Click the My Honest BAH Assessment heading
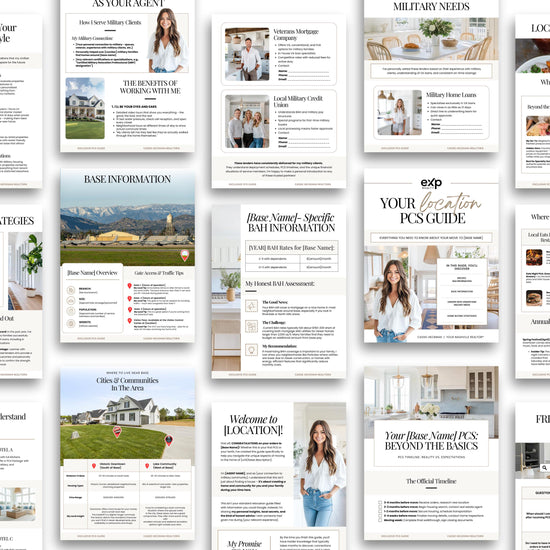This screenshot has width=550, height=550. click(280, 284)
